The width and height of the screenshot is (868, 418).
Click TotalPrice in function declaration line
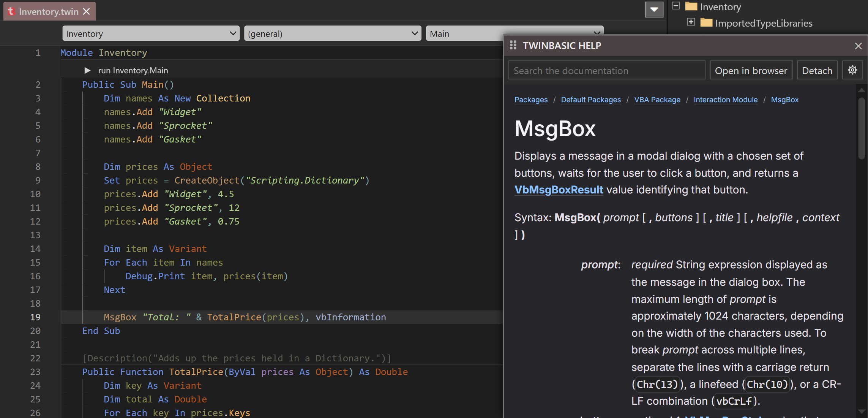pos(196,372)
